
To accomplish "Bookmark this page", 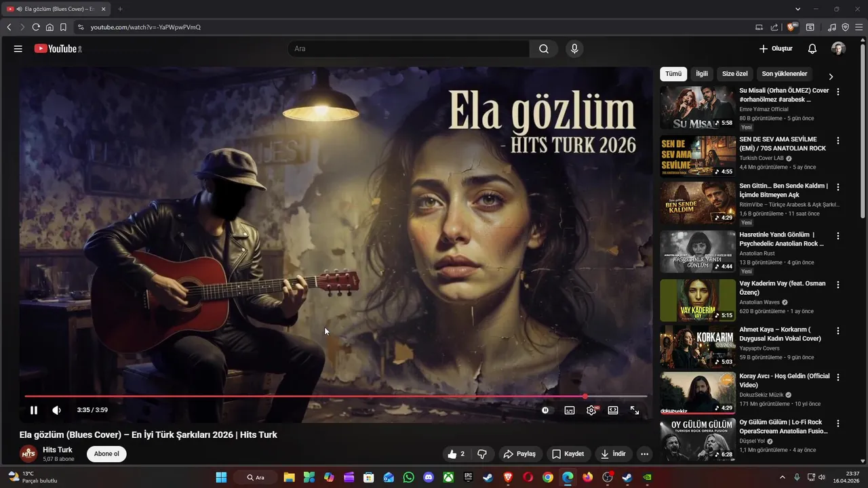I will point(63,27).
